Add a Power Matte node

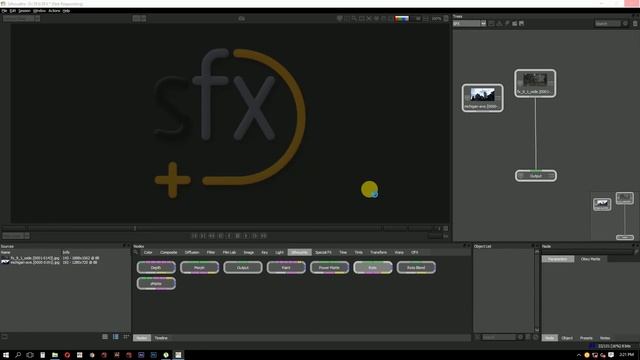[329, 267]
